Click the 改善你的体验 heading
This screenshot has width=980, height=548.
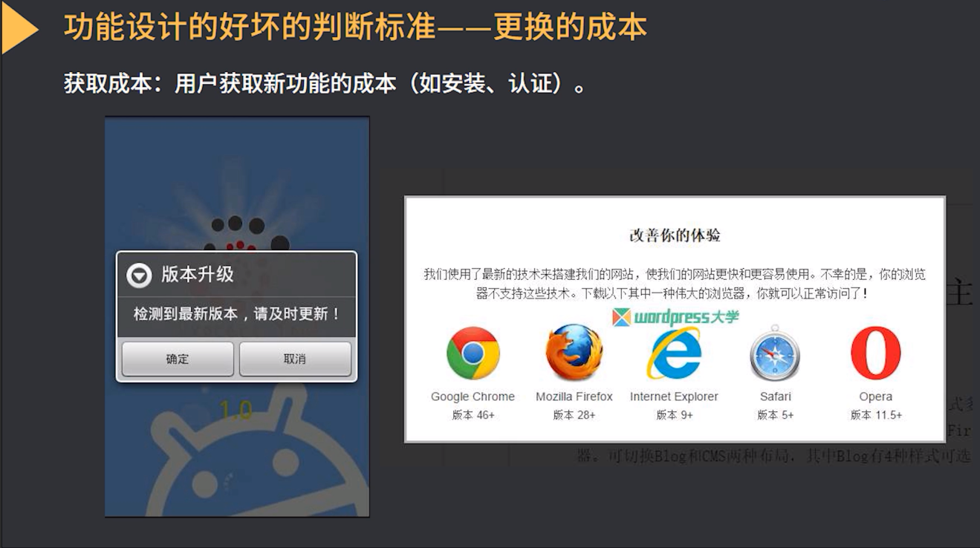[675, 235]
